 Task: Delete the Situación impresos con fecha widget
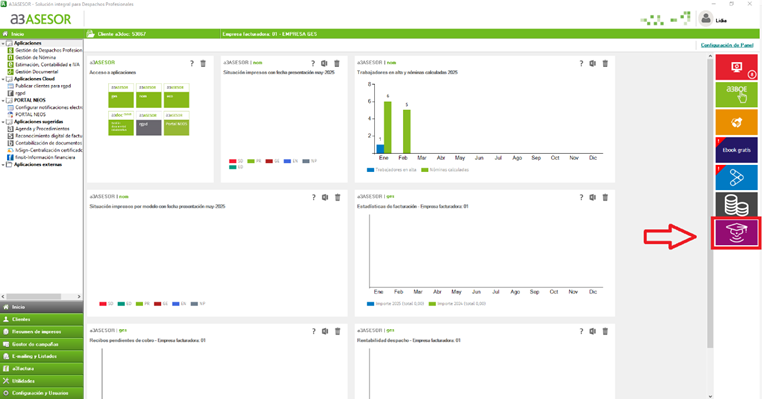tap(337, 63)
